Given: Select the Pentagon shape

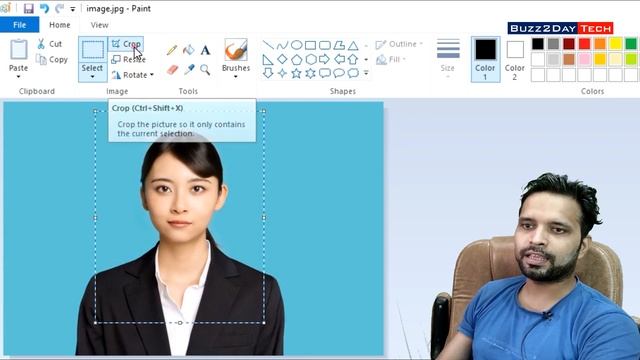Looking at the screenshot, I should point(296,60).
